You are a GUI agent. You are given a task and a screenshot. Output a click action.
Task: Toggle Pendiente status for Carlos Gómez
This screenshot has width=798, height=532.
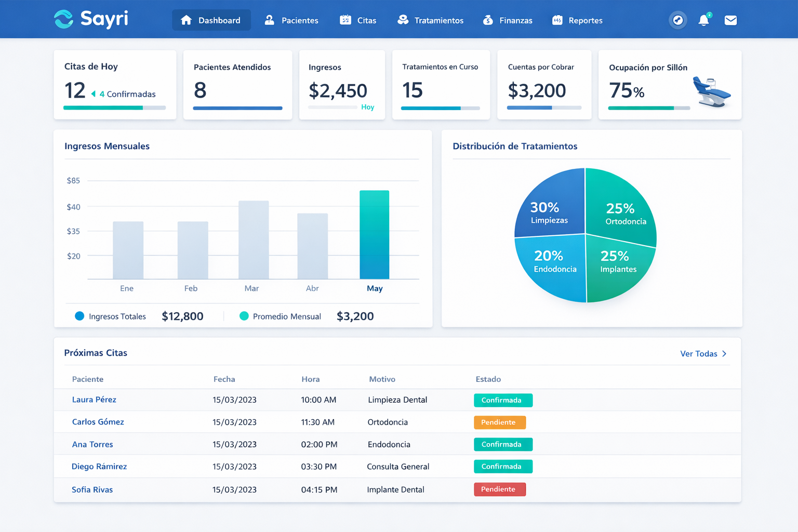[500, 422]
